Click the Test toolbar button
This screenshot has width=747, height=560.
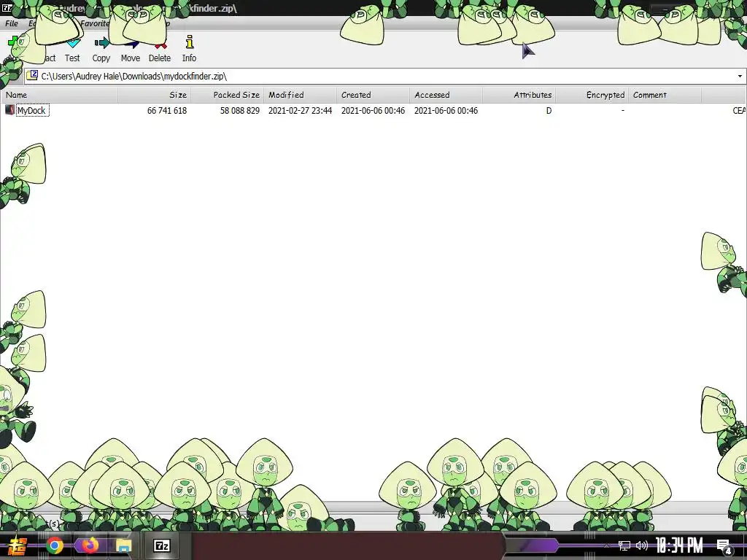pos(72,49)
